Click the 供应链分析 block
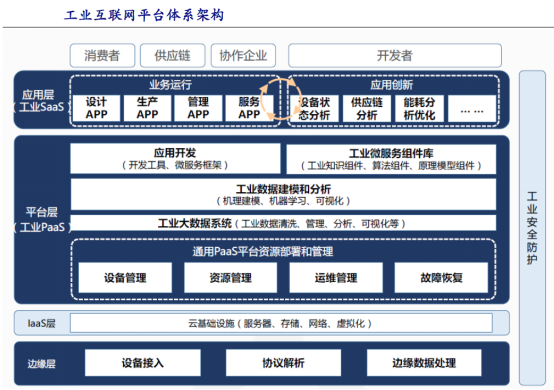 (x=367, y=109)
